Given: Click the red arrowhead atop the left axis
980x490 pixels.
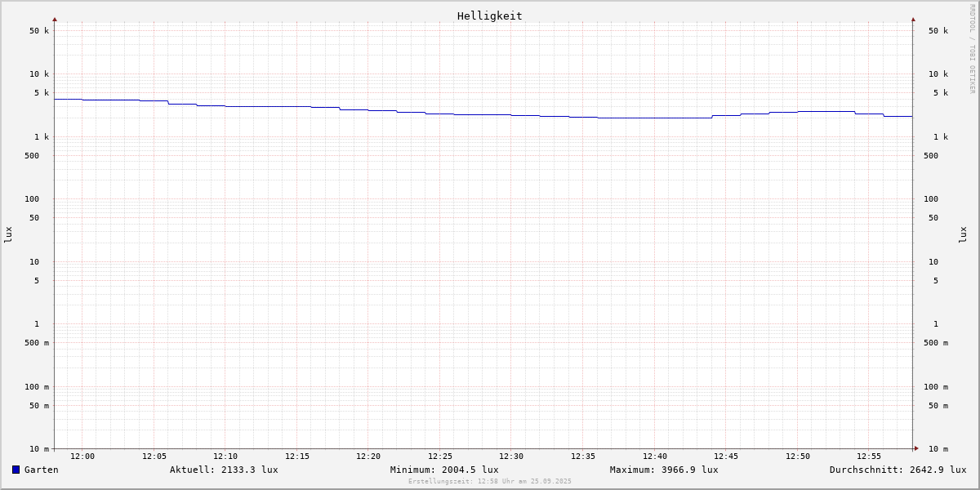Looking at the screenshot, I should pyautogui.click(x=55, y=19).
